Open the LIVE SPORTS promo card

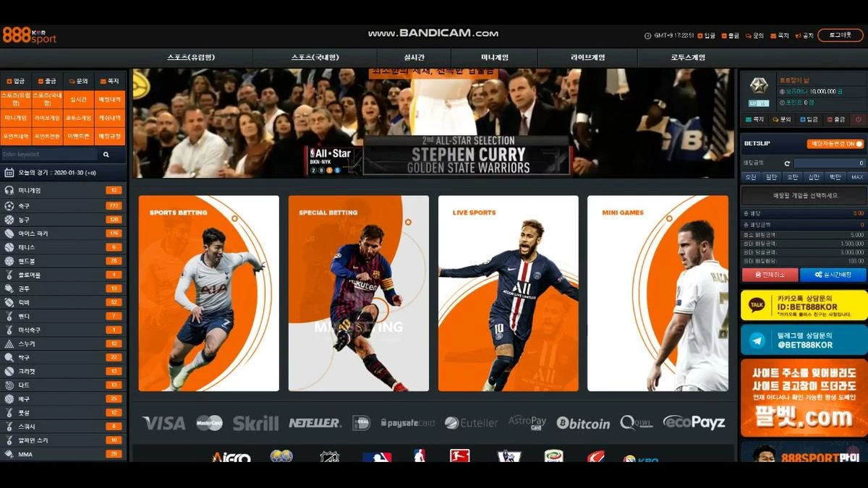[509, 294]
